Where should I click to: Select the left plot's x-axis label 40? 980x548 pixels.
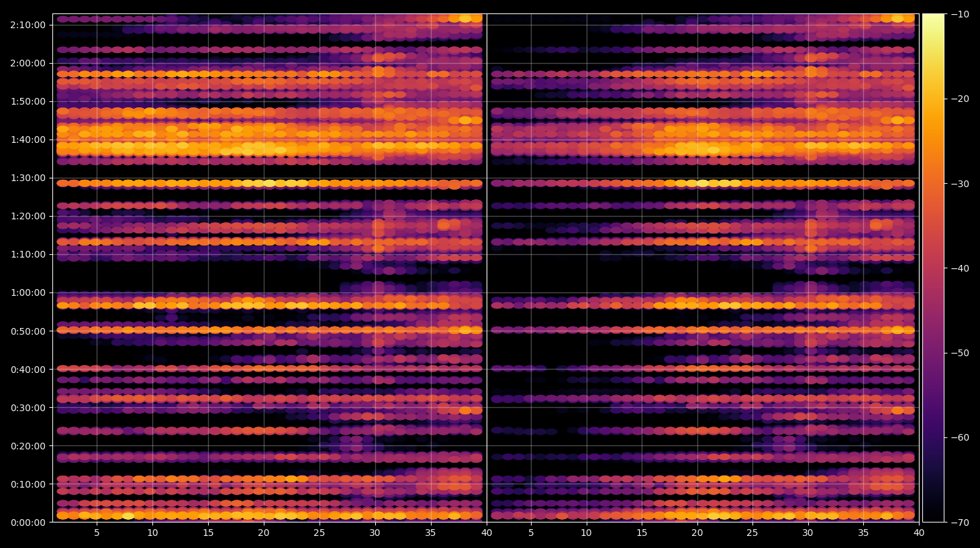(x=487, y=533)
